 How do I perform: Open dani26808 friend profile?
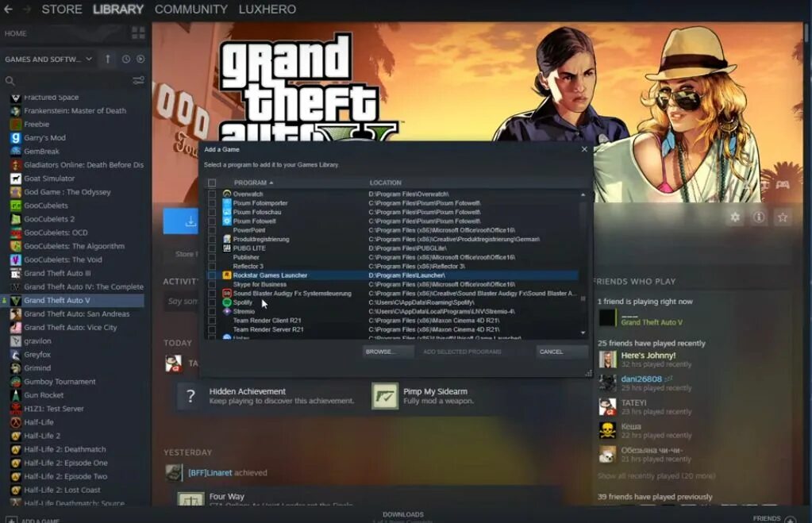click(x=641, y=379)
